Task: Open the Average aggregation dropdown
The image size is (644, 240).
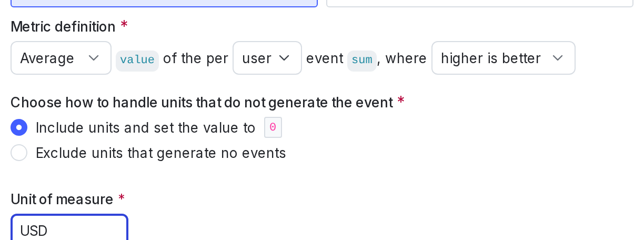Action: 60,58
